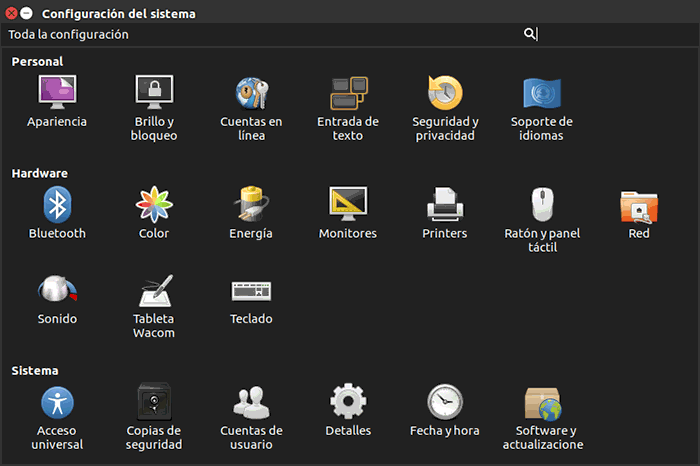Click the Toda la configuración button

69,34
